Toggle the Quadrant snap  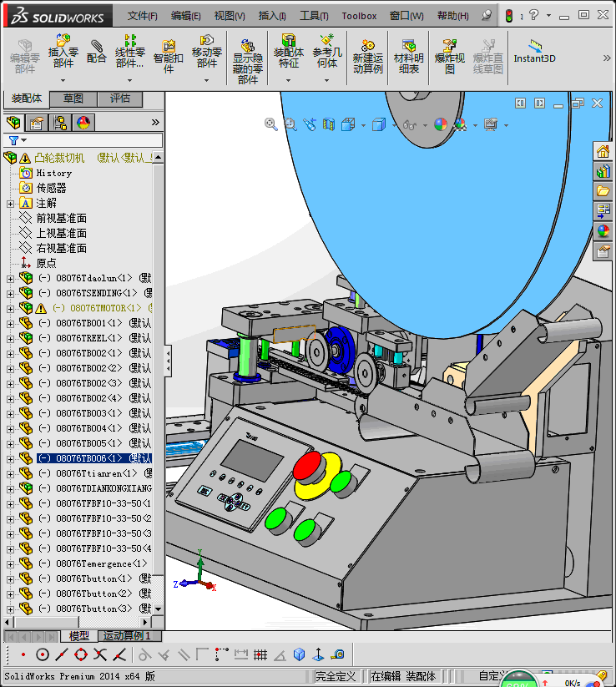click(x=81, y=654)
